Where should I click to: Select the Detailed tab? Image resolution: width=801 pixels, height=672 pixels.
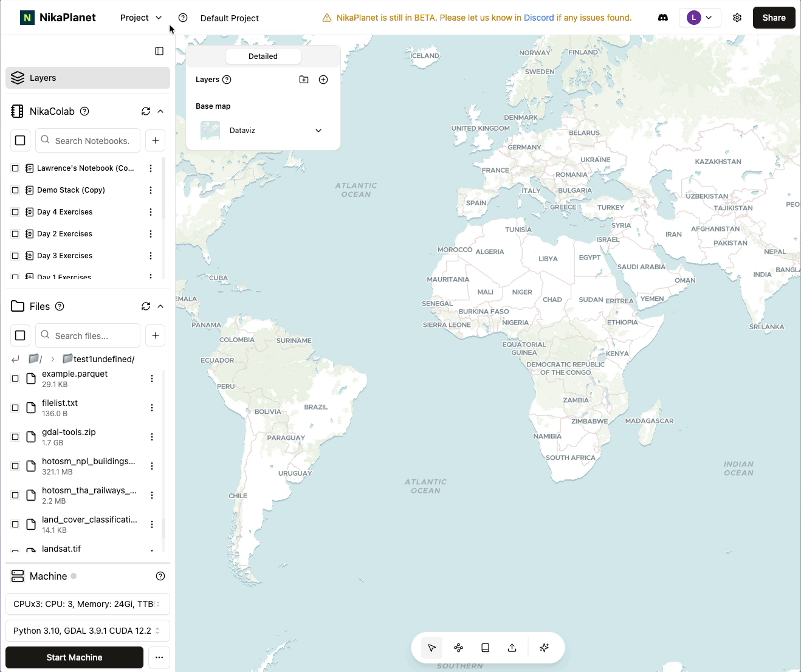tap(263, 57)
